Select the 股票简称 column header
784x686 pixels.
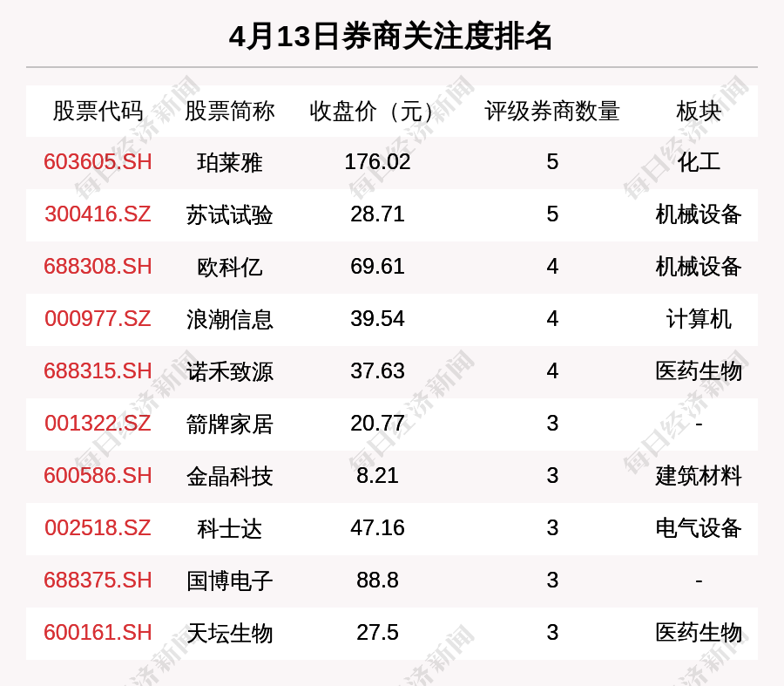point(229,111)
